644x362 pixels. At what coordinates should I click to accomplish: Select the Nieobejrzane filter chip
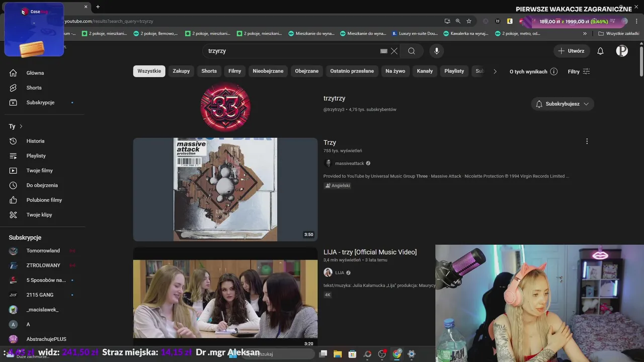(x=268, y=71)
